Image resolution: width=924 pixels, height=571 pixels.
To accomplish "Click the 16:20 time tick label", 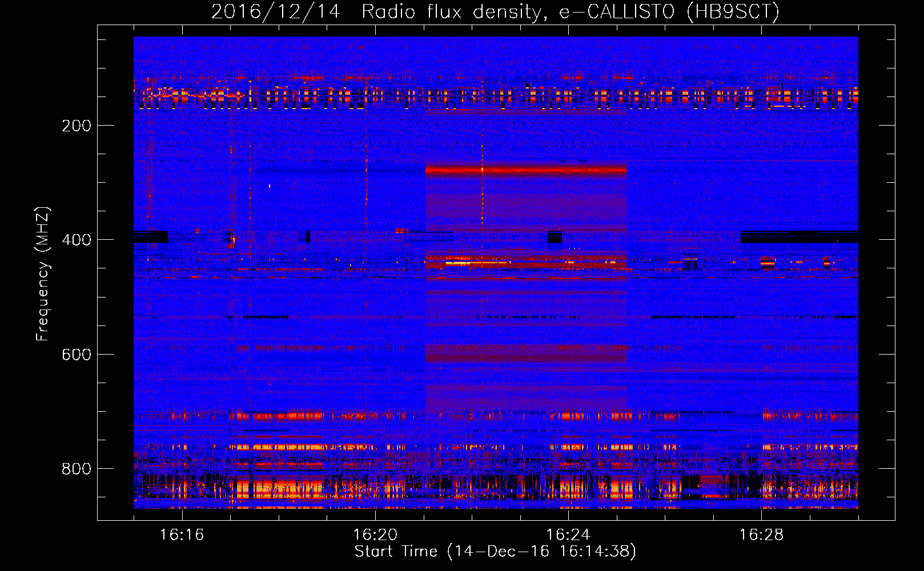I will click(375, 535).
